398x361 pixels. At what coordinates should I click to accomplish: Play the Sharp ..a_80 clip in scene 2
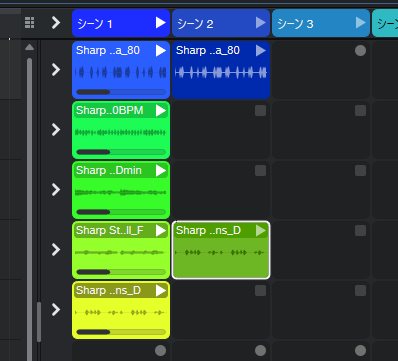[261, 51]
